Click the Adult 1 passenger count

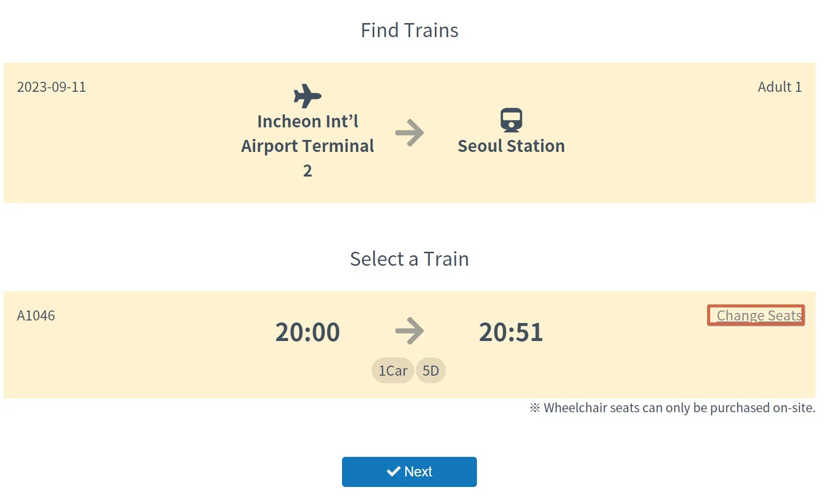(779, 87)
